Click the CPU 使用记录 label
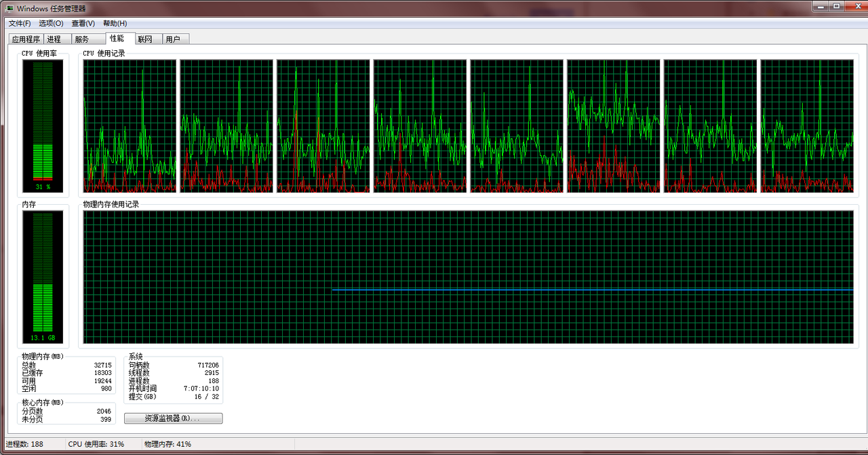Image resolution: width=868 pixels, height=455 pixels. point(104,53)
